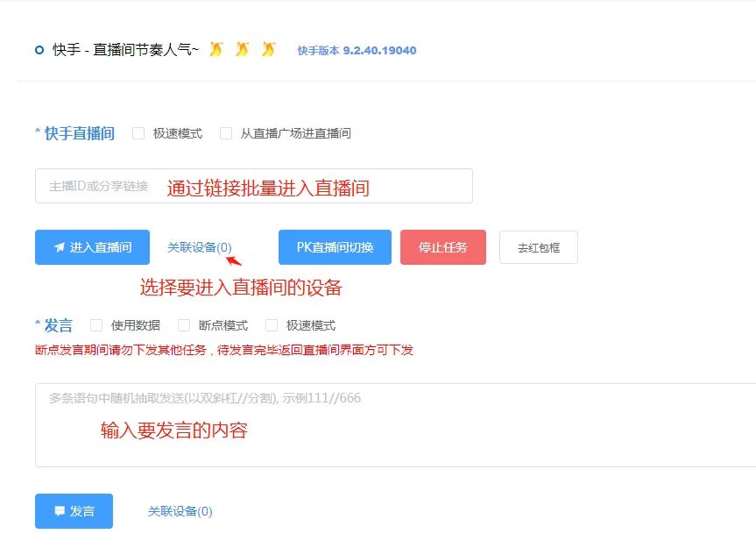Click the last flame icon before version text

pos(269,49)
